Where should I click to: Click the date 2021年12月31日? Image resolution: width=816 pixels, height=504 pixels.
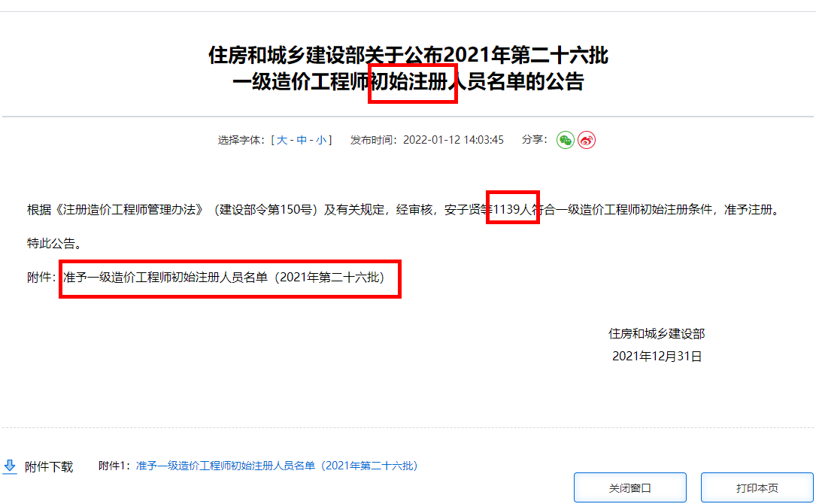coord(657,357)
